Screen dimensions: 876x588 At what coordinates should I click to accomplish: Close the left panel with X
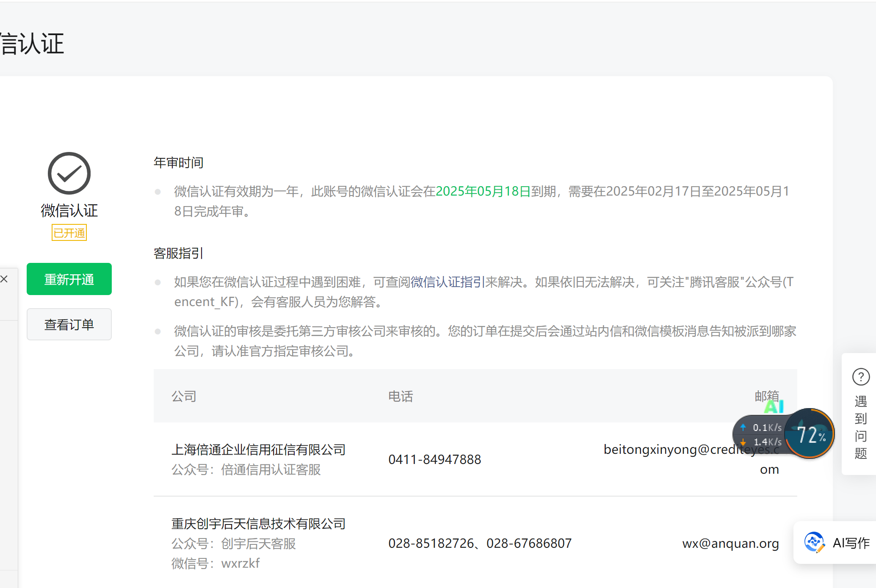pyautogui.click(x=4, y=279)
